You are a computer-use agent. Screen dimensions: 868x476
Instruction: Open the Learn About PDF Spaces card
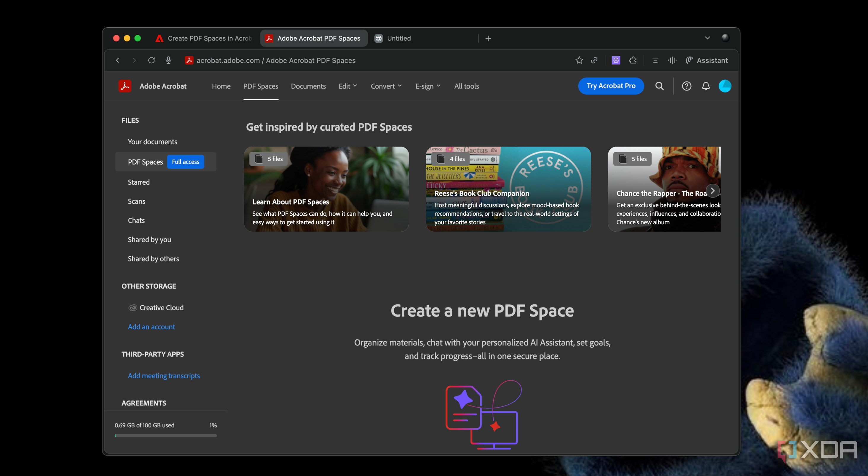click(326, 189)
